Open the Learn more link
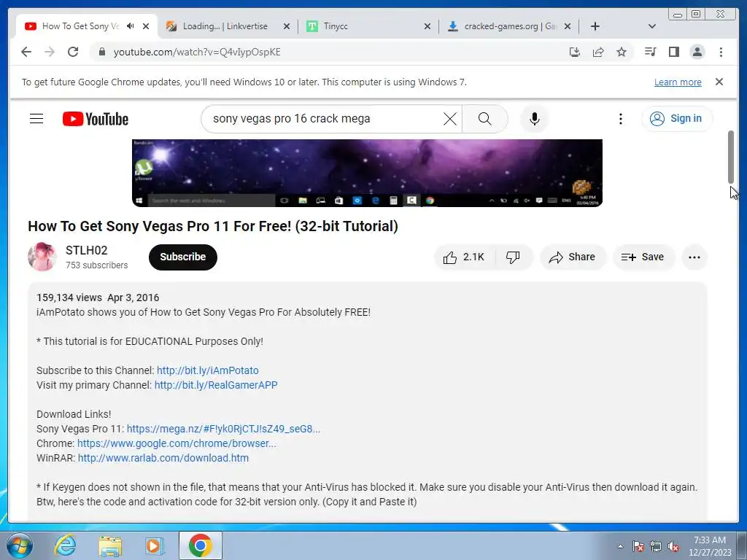Image resolution: width=747 pixels, height=560 pixels. (x=678, y=82)
